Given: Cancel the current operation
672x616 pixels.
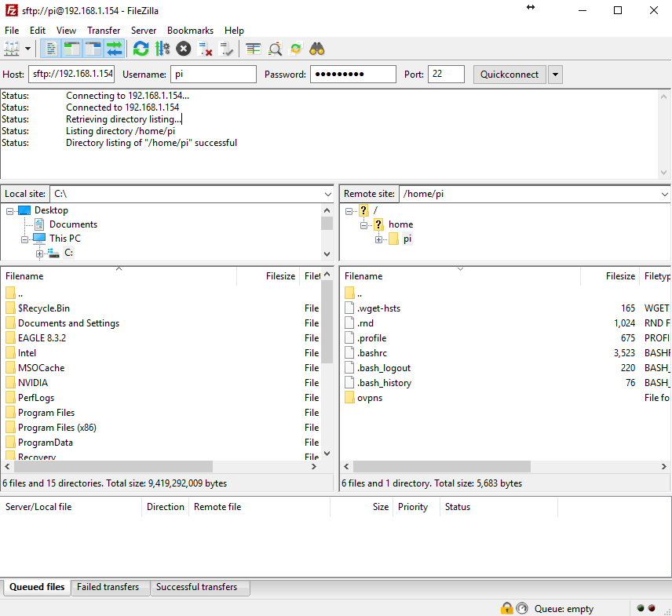Looking at the screenshot, I should (184, 49).
